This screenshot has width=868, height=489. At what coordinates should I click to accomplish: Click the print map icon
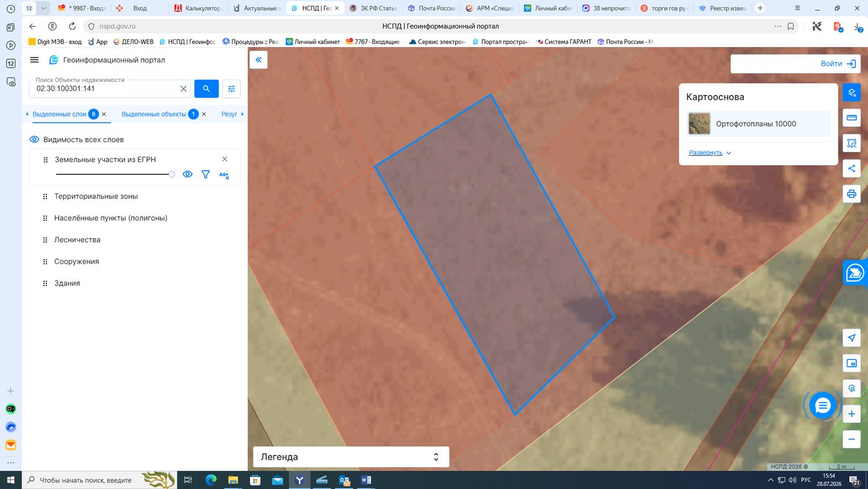click(x=852, y=194)
